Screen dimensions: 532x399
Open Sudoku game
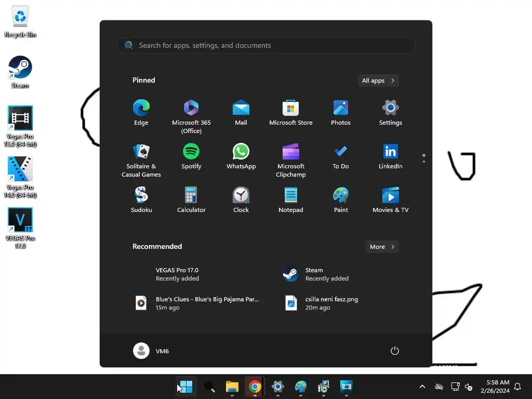coord(141,200)
